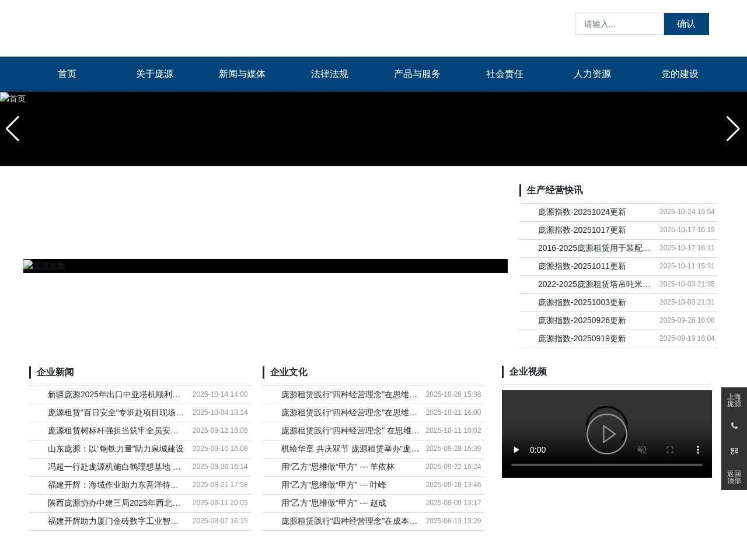Open the 新闻与媒体 menu item
The height and width of the screenshot is (560, 747).
click(242, 74)
